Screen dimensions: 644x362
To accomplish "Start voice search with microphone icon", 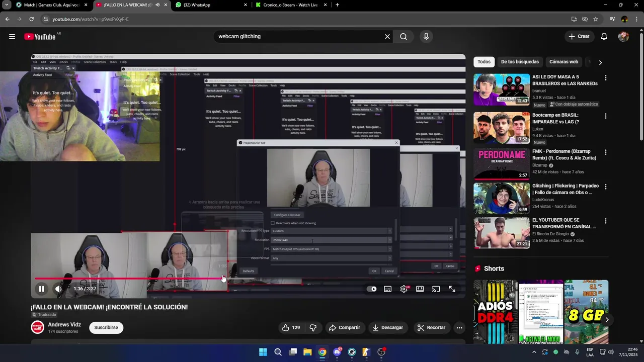I will [x=426, y=36].
